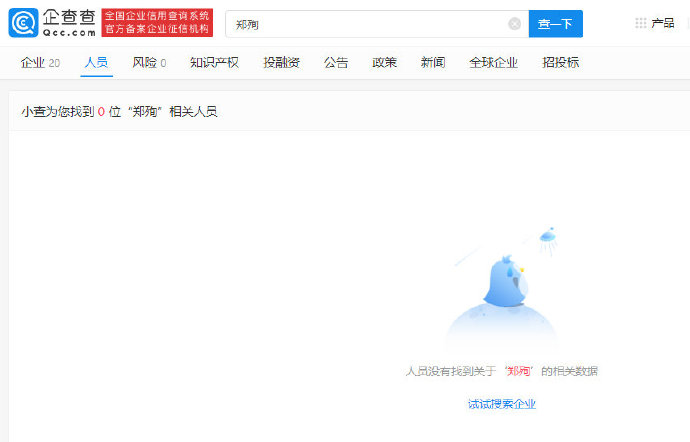Click the bird mascot empty-result illustration

[502, 288]
